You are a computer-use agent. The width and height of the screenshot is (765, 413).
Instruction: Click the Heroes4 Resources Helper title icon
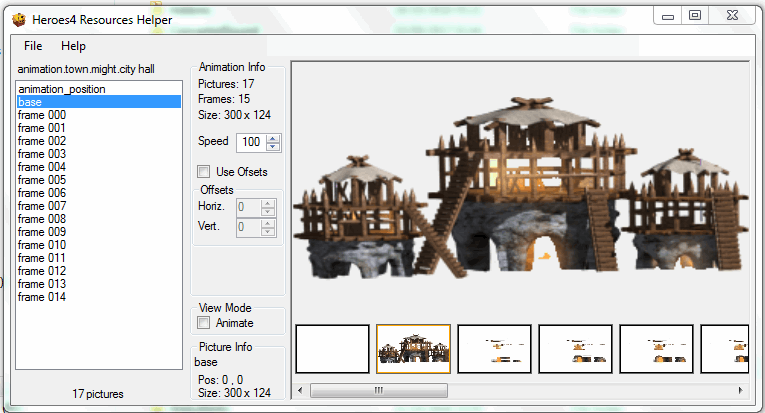pos(19,20)
